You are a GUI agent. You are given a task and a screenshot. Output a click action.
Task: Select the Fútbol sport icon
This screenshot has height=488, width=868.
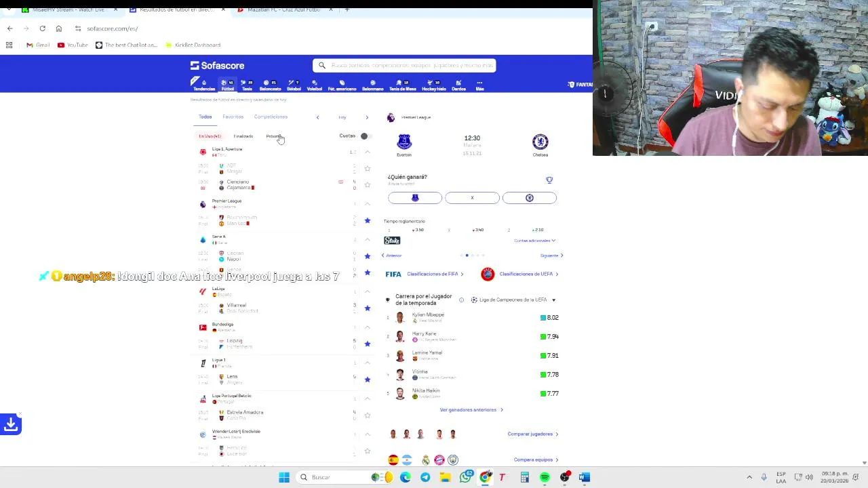click(227, 85)
